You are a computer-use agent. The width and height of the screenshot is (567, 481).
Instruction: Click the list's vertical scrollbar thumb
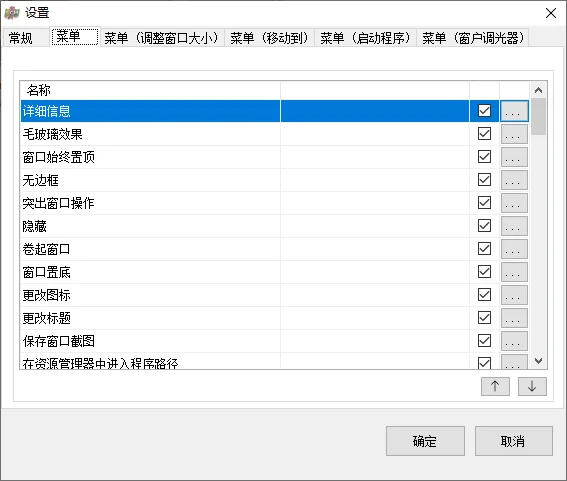(538, 116)
